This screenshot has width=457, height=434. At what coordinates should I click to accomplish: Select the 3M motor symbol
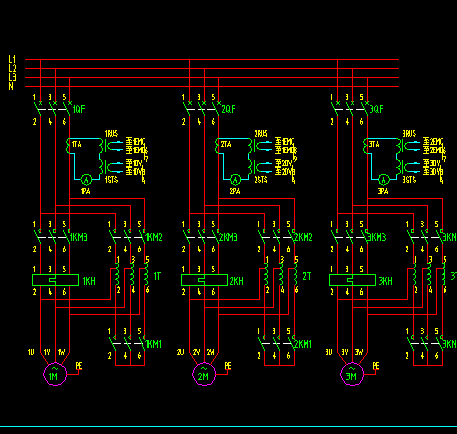(x=352, y=374)
